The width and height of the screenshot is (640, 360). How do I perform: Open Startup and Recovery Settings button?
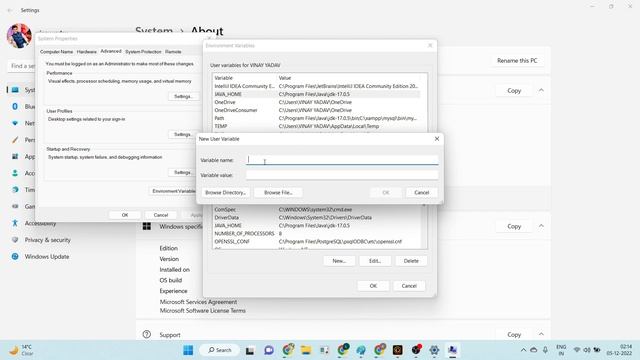tap(182, 172)
